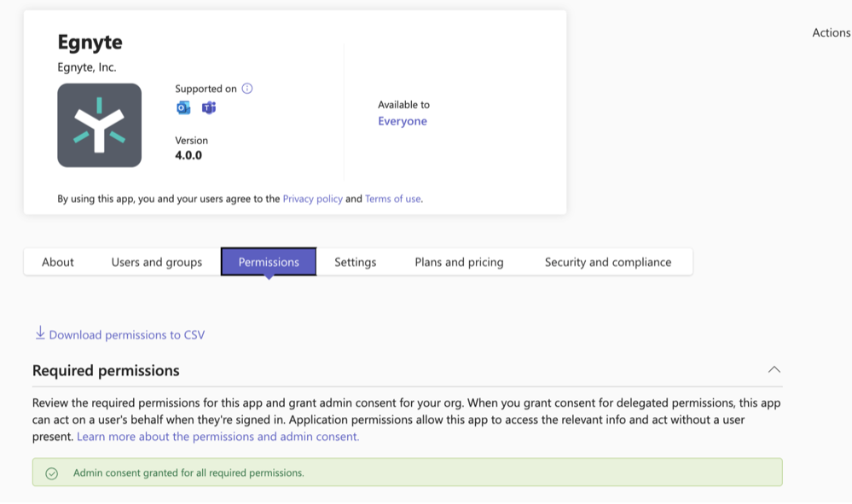
Task: Click the Outlook supported-on icon
Action: click(x=183, y=107)
